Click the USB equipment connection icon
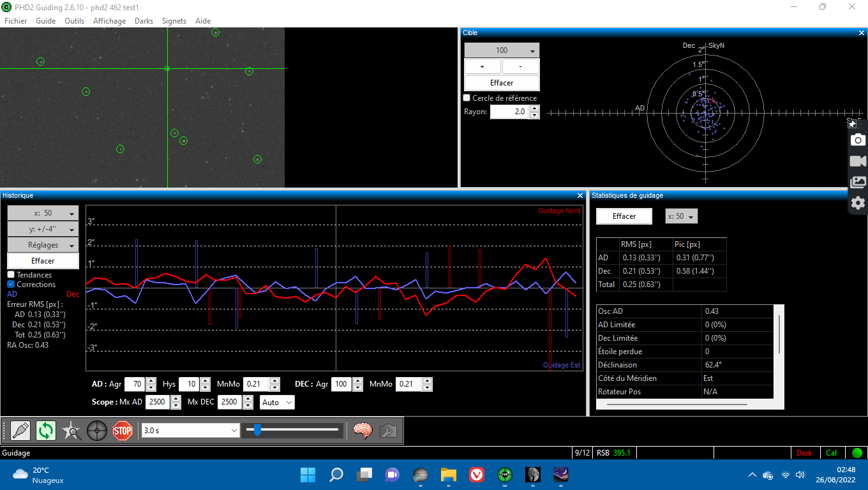868x490 pixels. pos(20,431)
